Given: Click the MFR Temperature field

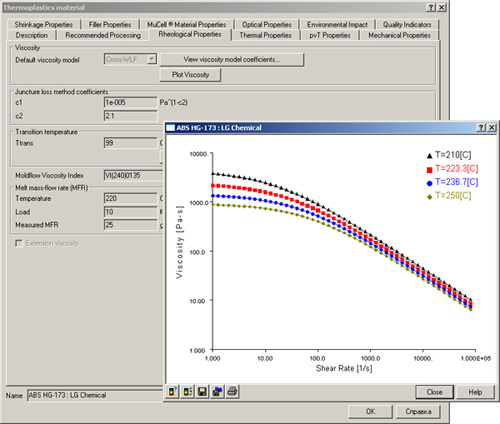Looking at the screenshot, I should 130,198.
